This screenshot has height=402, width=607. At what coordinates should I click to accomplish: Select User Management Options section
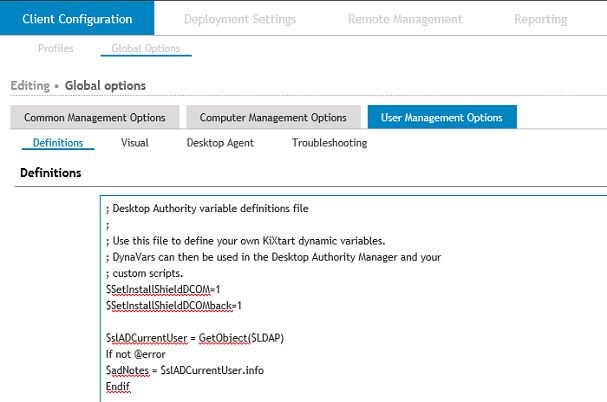[x=442, y=117]
